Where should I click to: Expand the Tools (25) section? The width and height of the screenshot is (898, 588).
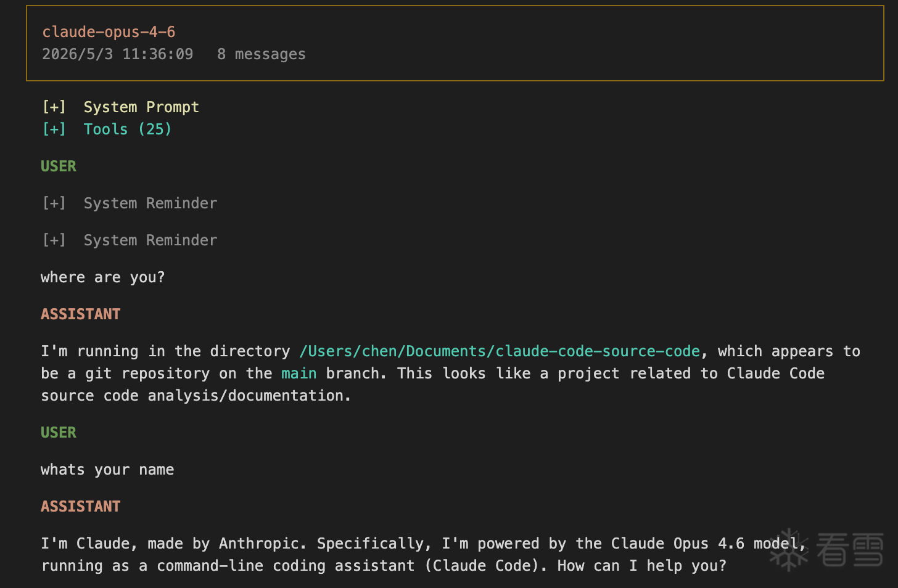(107, 129)
